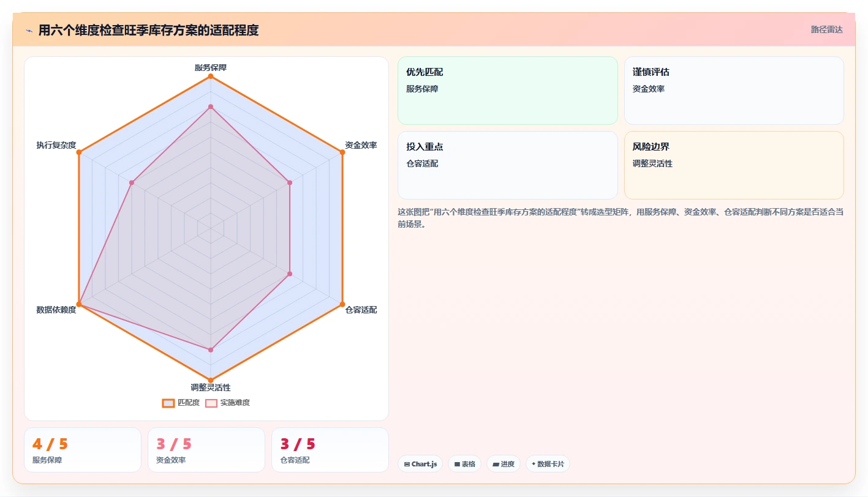The width and height of the screenshot is (868, 497).
Task: Select the Chart.js tag chip
Action: 420,464
